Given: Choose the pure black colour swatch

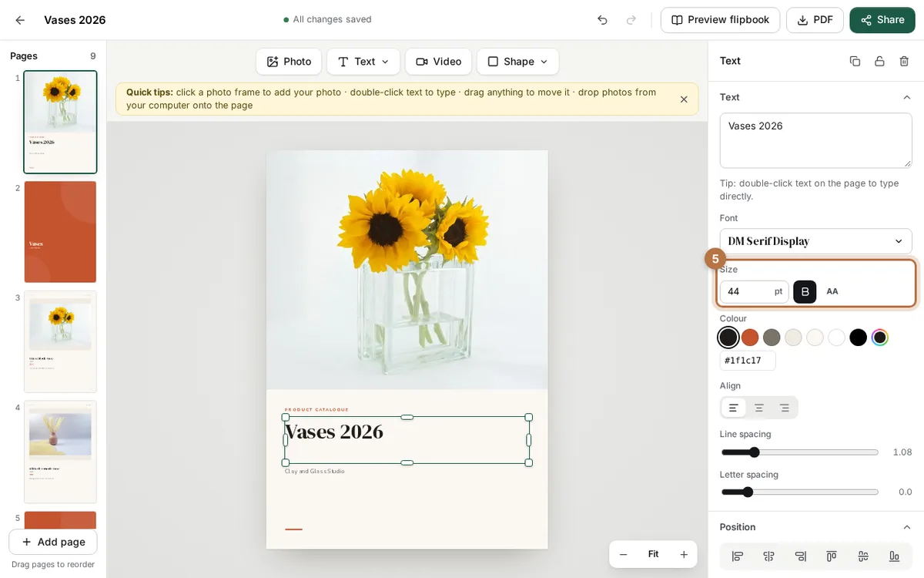Looking at the screenshot, I should [x=859, y=338].
